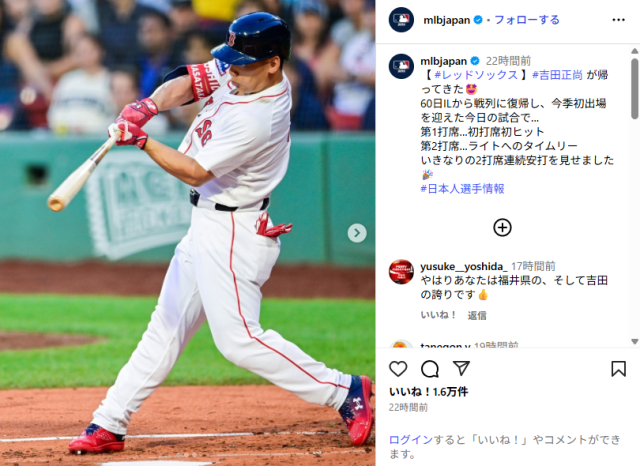
Task: Open the three-dot more options menu
Action: point(618,20)
